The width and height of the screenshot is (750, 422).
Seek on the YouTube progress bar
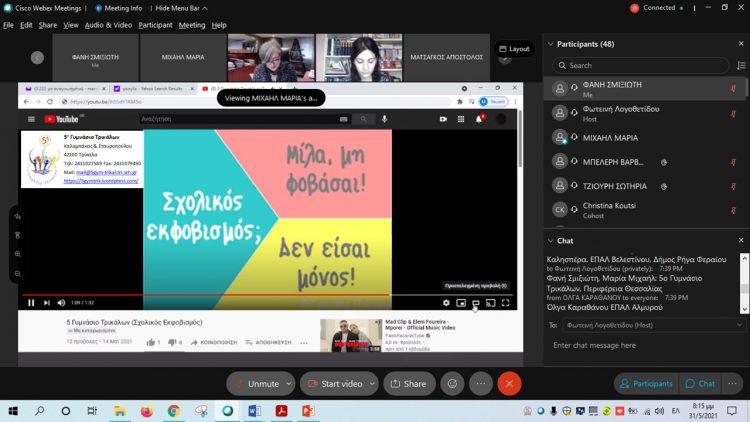point(269,295)
